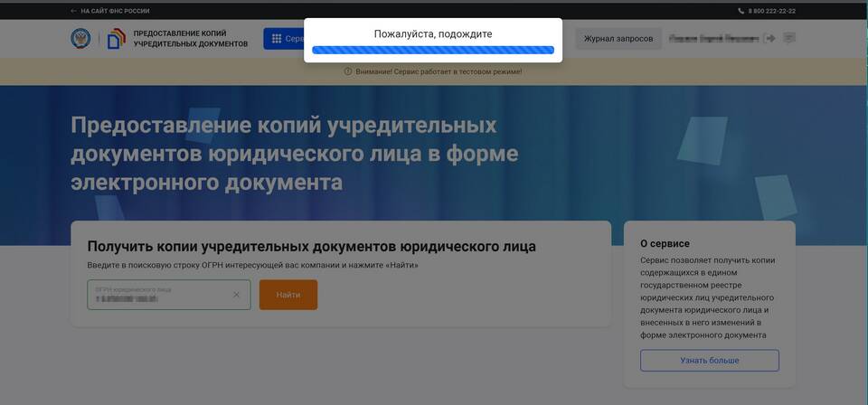Follow the 'На сайт ФНС России' link

tap(115, 11)
